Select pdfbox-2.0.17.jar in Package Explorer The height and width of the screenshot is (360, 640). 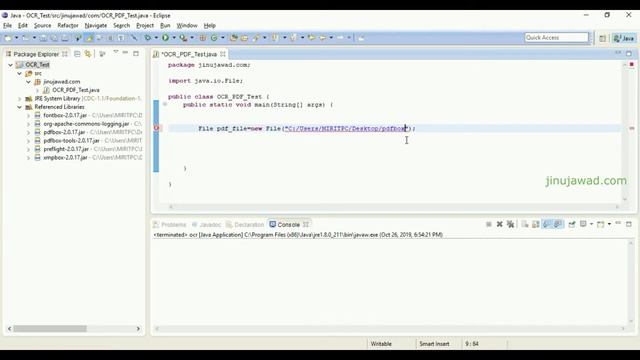coord(64,132)
